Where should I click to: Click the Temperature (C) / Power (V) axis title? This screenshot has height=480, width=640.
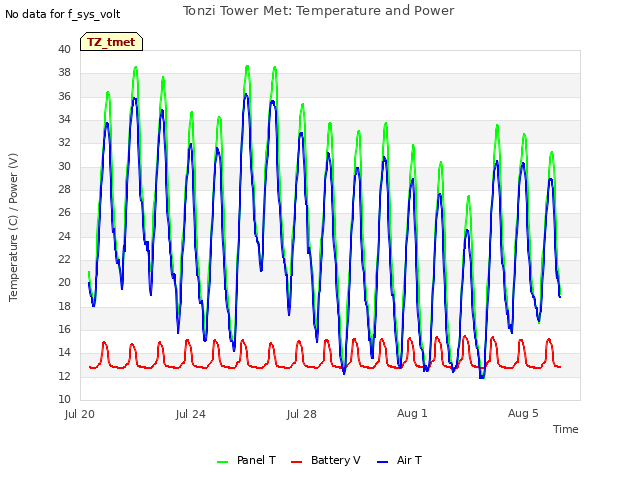coord(13,227)
